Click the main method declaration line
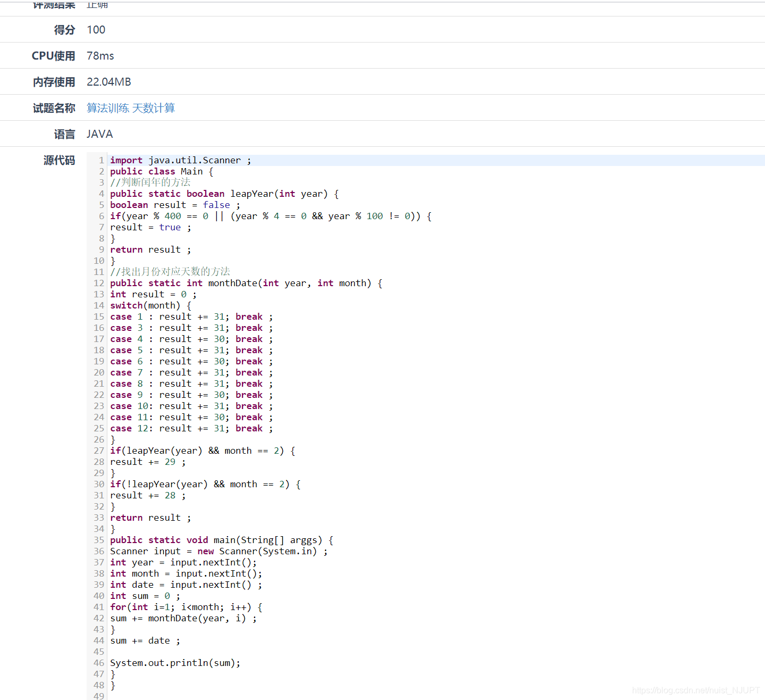Screen dimensions: 765x700 point(222,540)
